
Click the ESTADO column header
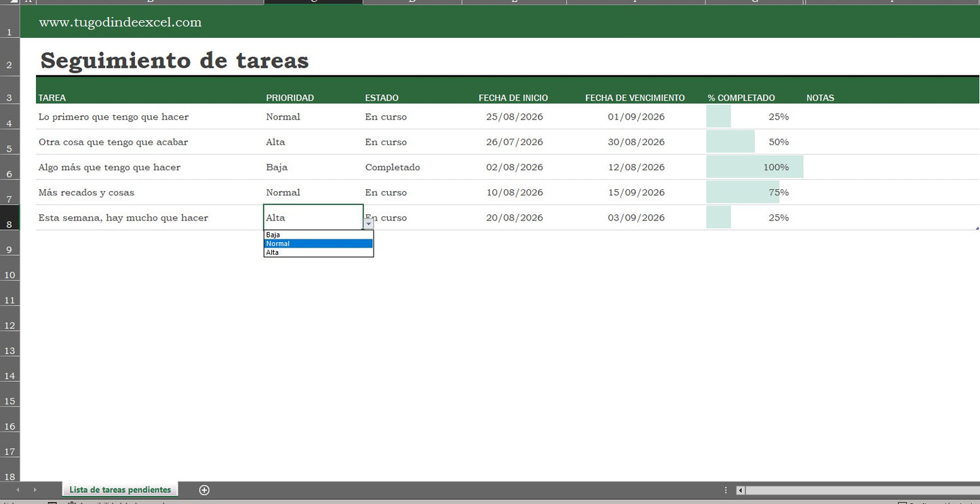382,98
